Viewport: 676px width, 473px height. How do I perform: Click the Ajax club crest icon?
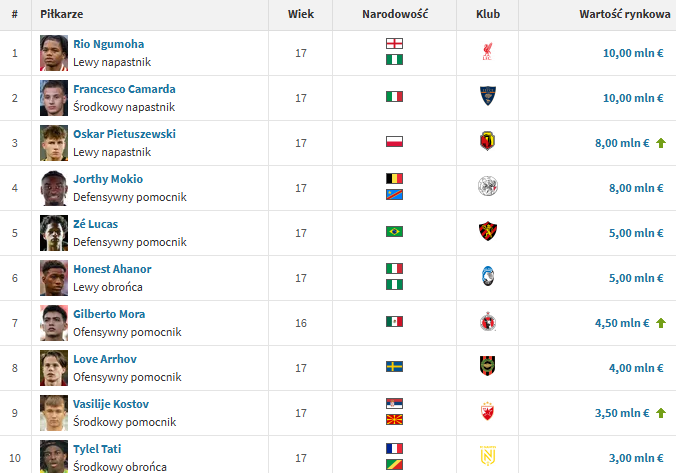click(x=487, y=187)
